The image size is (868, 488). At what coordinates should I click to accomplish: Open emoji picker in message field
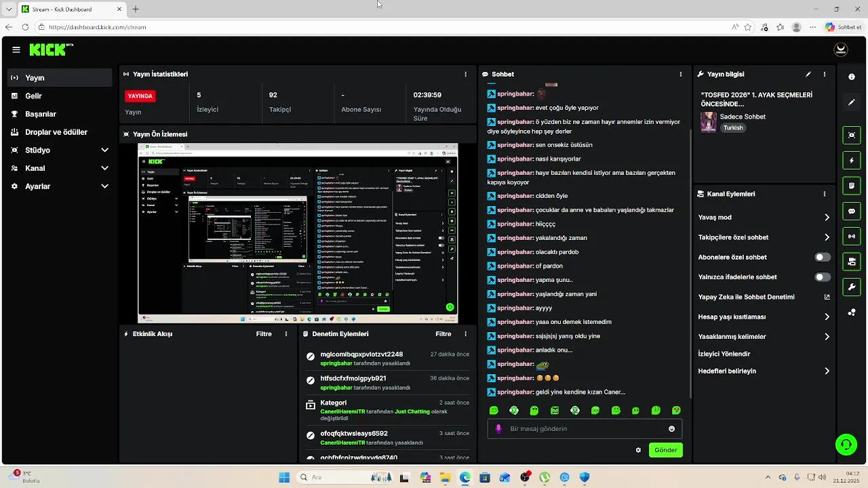[x=672, y=429]
